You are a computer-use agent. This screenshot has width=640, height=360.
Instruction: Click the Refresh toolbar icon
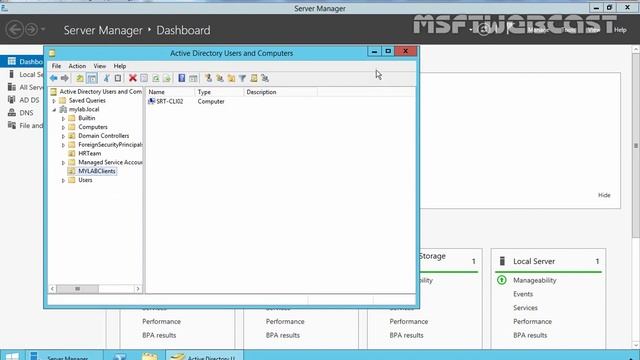tap(156, 78)
